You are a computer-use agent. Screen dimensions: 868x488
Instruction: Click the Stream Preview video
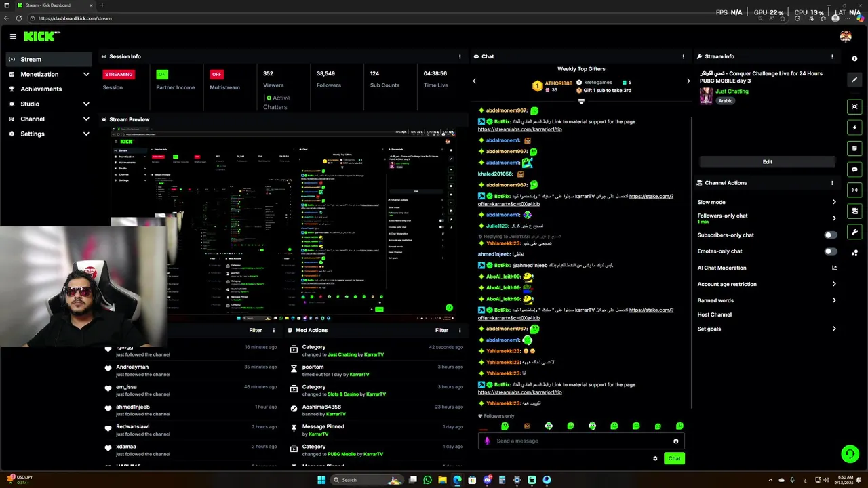point(283,224)
